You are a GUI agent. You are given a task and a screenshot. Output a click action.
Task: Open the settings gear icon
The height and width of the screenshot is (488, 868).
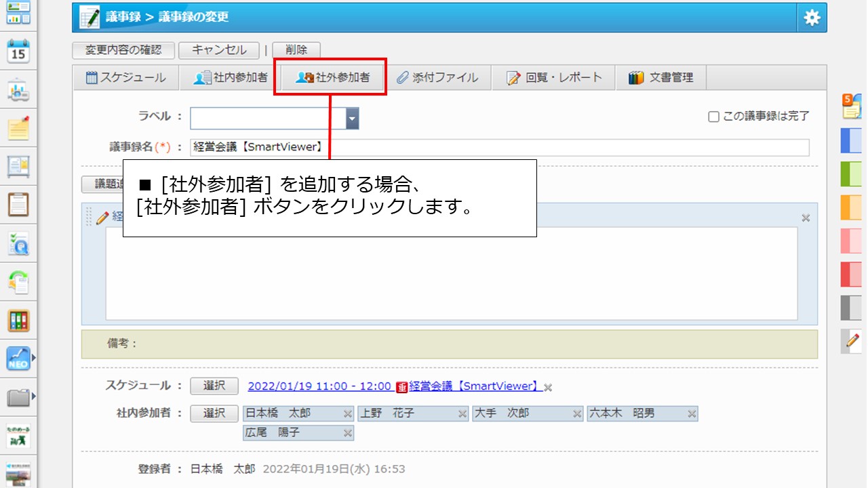coord(812,18)
